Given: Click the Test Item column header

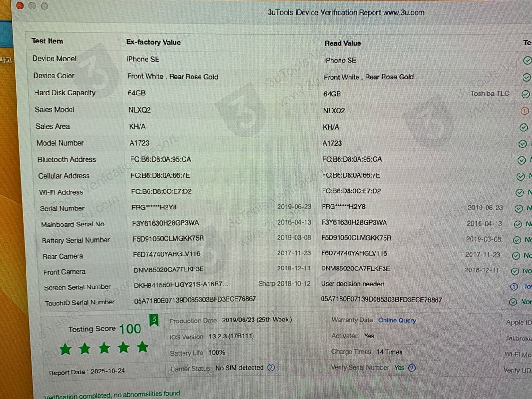Looking at the screenshot, I should click(47, 41).
